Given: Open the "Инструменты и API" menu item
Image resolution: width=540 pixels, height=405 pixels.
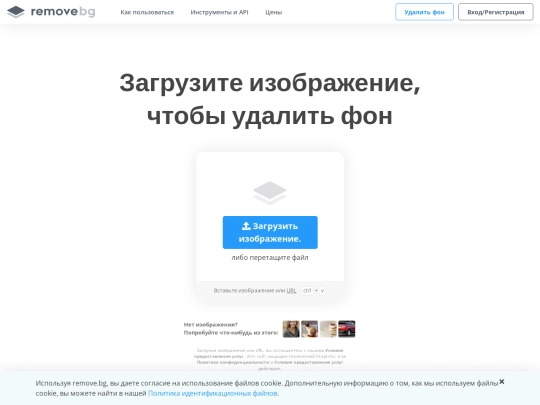Looking at the screenshot, I should 219,12.
